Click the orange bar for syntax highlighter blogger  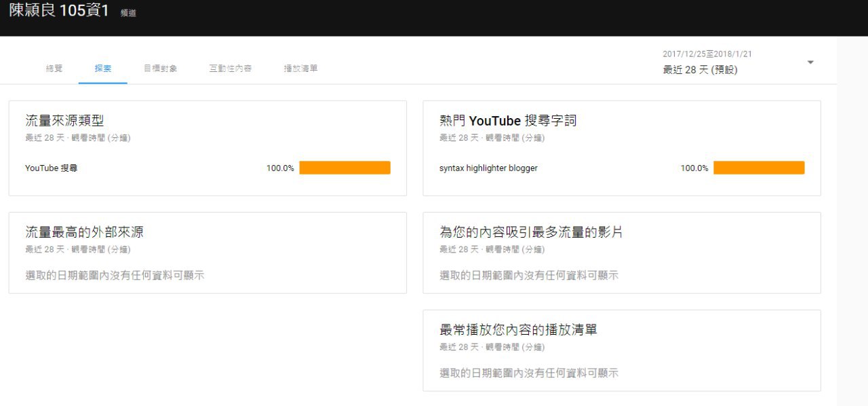coord(759,168)
